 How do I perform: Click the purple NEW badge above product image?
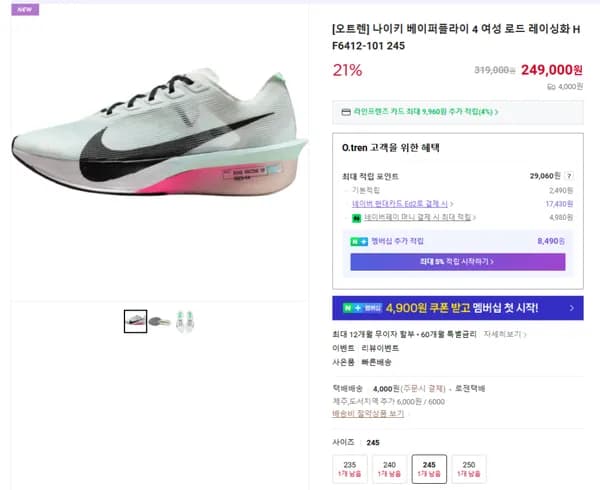point(22,9)
